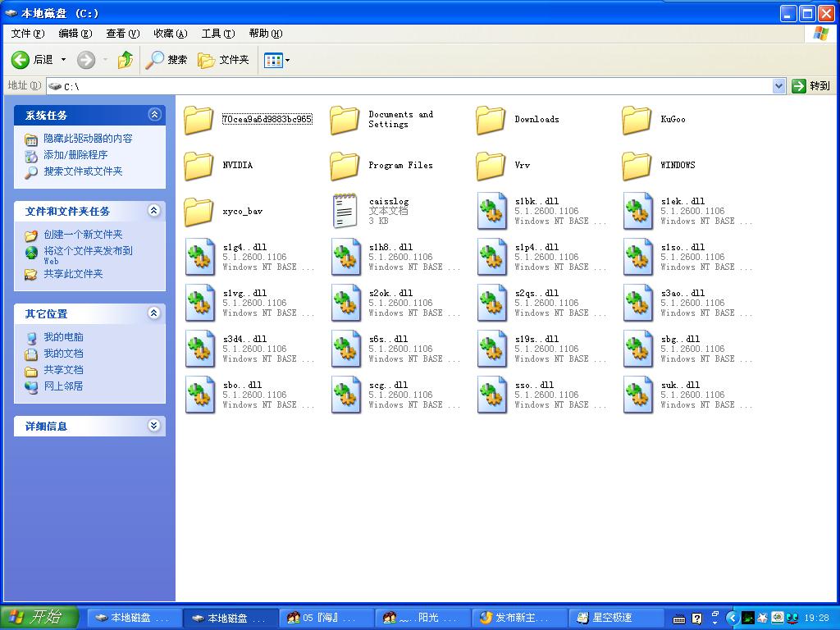
Task: Select the KuGoo folder
Action: click(x=637, y=120)
